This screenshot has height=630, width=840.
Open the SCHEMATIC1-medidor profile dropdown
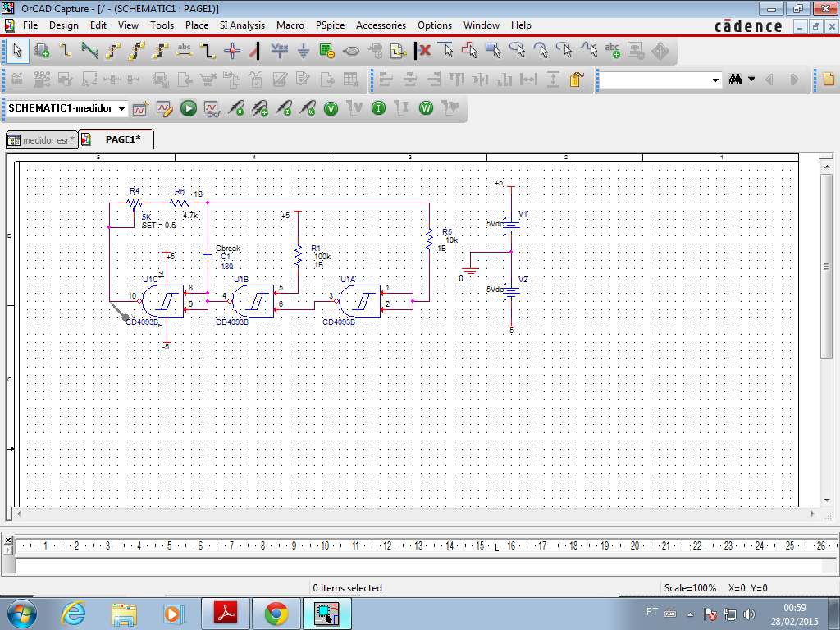coord(121,108)
